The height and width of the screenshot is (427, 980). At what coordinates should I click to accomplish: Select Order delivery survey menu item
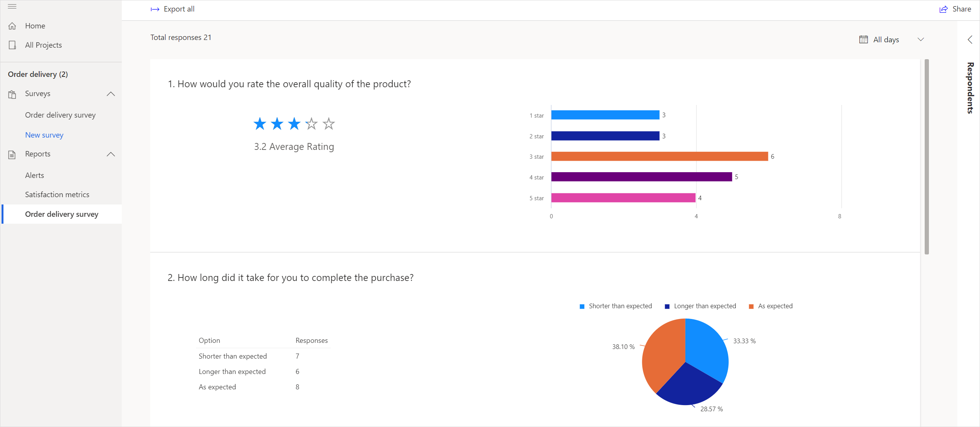[x=62, y=214]
